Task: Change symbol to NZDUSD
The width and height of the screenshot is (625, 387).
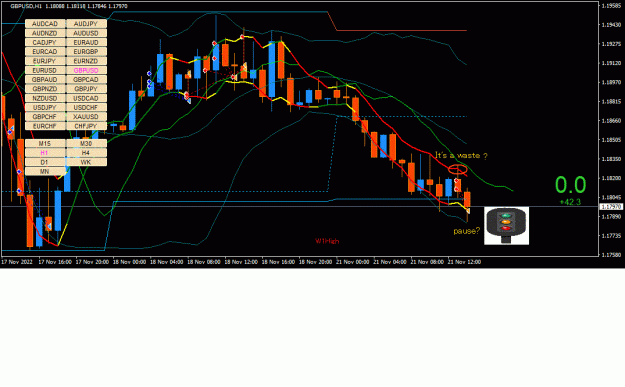Action: [x=45, y=98]
